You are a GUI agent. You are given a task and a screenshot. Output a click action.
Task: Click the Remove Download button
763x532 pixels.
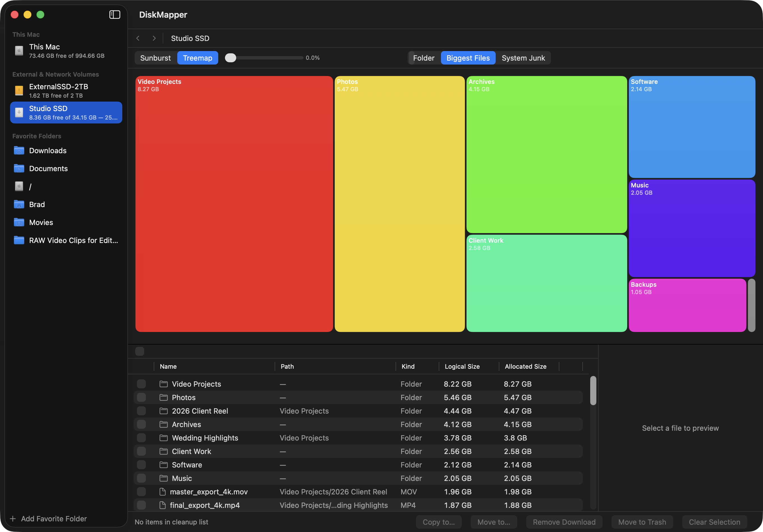coord(564,522)
